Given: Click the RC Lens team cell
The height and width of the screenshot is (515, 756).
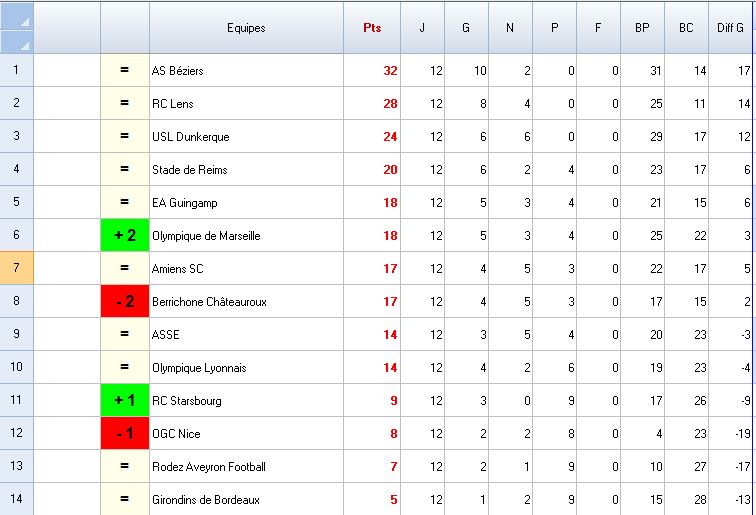Looking at the screenshot, I should pos(245,104).
